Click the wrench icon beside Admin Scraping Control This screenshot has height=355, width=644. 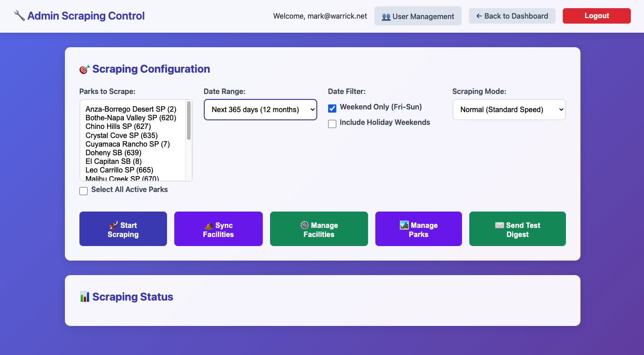click(20, 16)
